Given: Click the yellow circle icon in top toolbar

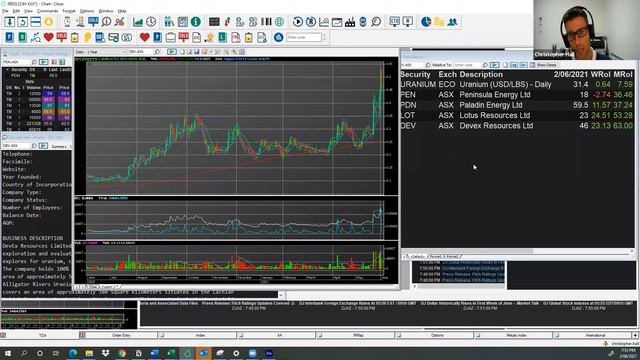Looking at the screenshot, I should (x=49, y=22).
